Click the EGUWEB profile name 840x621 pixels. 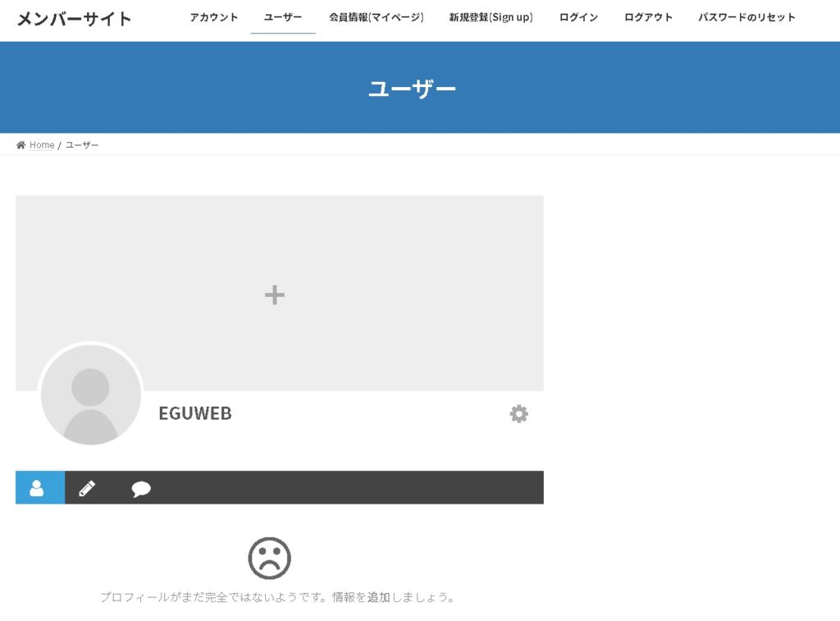click(195, 413)
